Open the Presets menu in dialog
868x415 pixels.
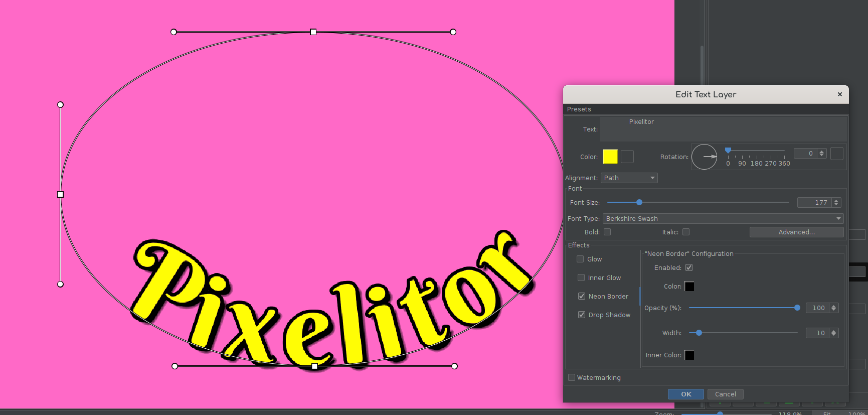pyautogui.click(x=579, y=109)
